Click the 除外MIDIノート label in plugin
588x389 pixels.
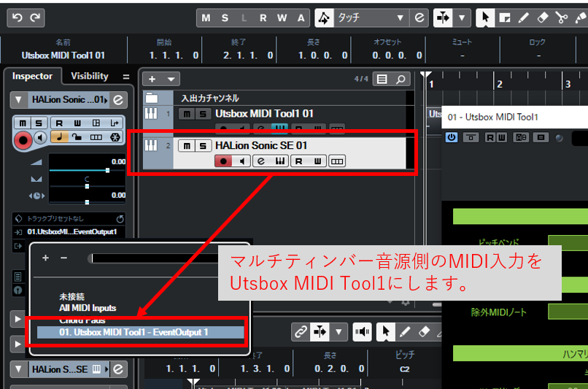(x=499, y=312)
